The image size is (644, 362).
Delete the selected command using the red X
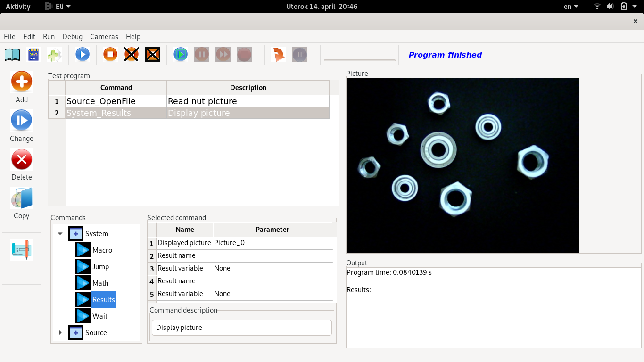point(22,159)
